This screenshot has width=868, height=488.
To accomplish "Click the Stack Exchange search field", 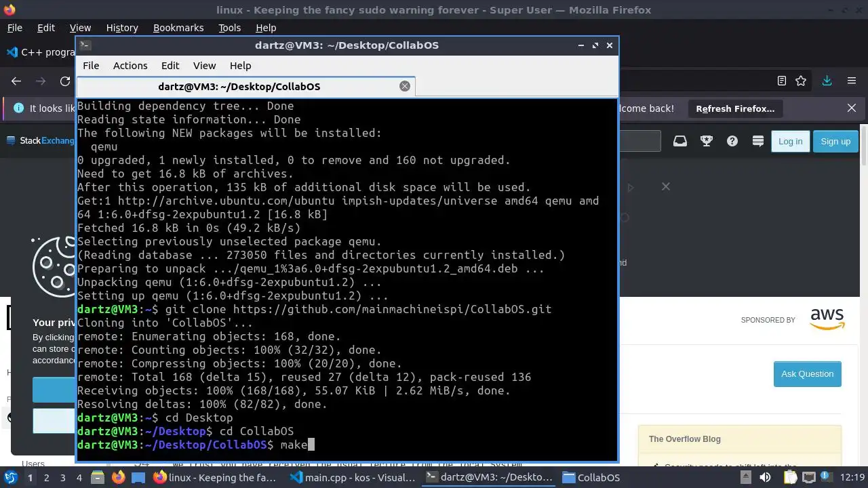I will (x=639, y=141).
